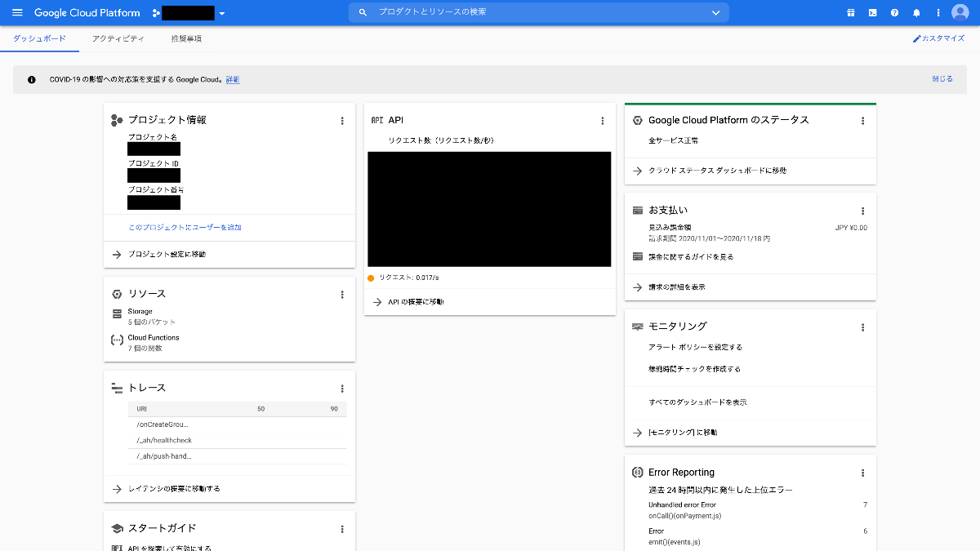The image size is (980, 551).
Task: Click the Google Cloud Platform logo text
Action: pos(87,13)
